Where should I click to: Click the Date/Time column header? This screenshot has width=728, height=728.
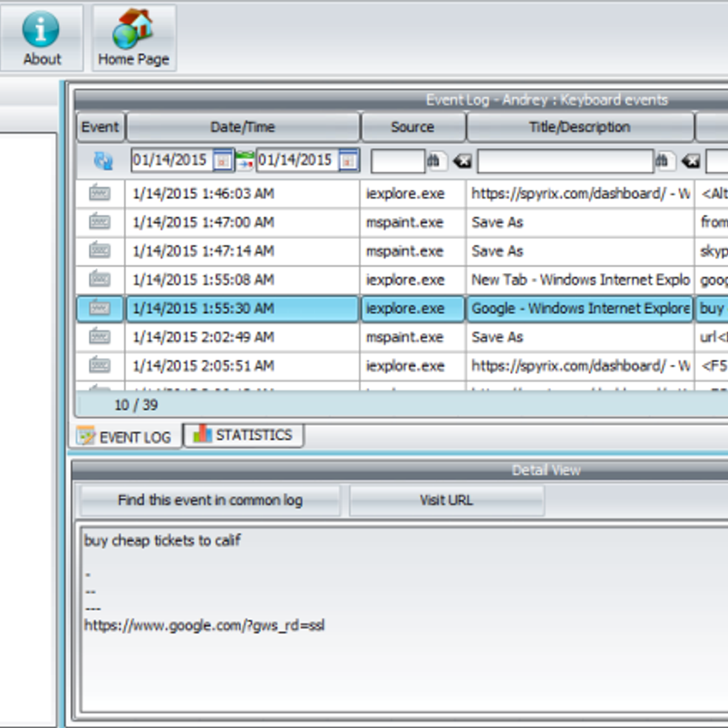click(243, 127)
